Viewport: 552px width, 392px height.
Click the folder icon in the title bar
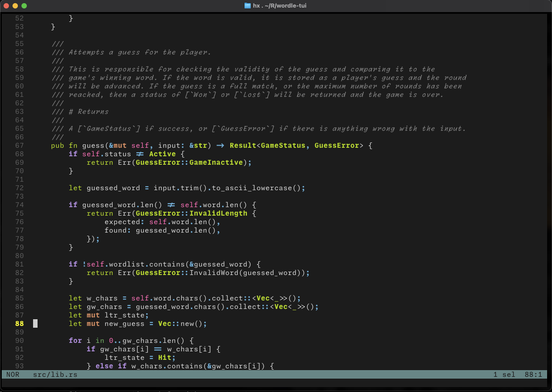tap(248, 6)
